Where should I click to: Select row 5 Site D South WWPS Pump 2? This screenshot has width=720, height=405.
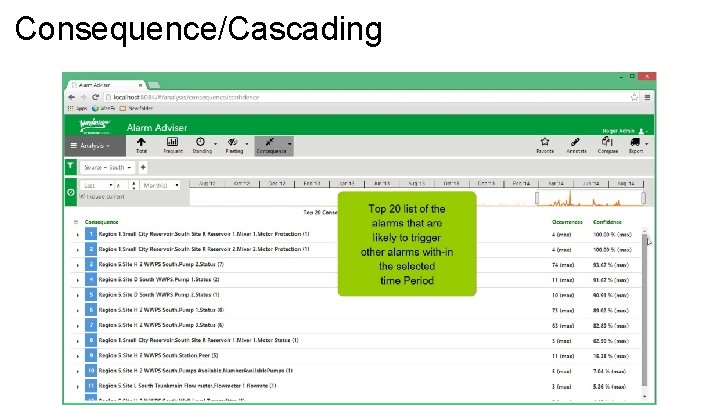(x=358, y=295)
